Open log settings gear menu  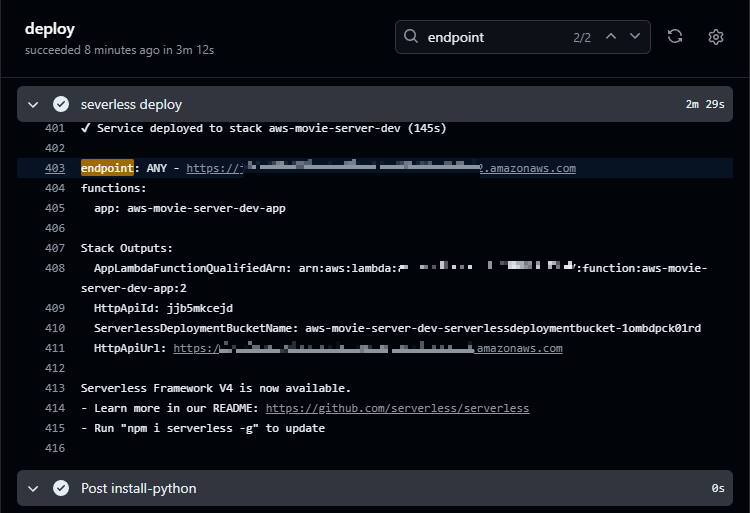[716, 37]
